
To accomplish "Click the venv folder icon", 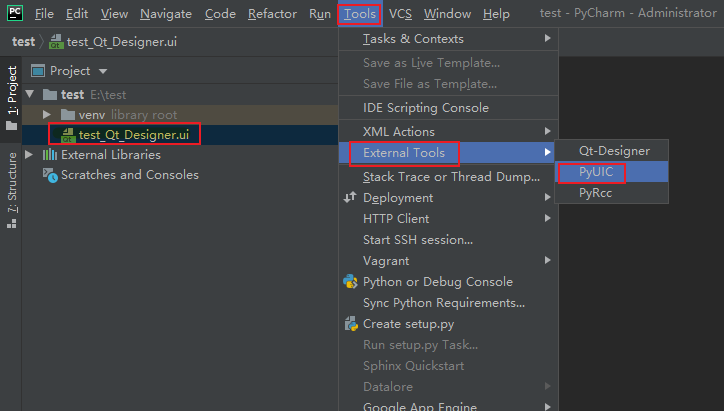I will tap(68, 115).
